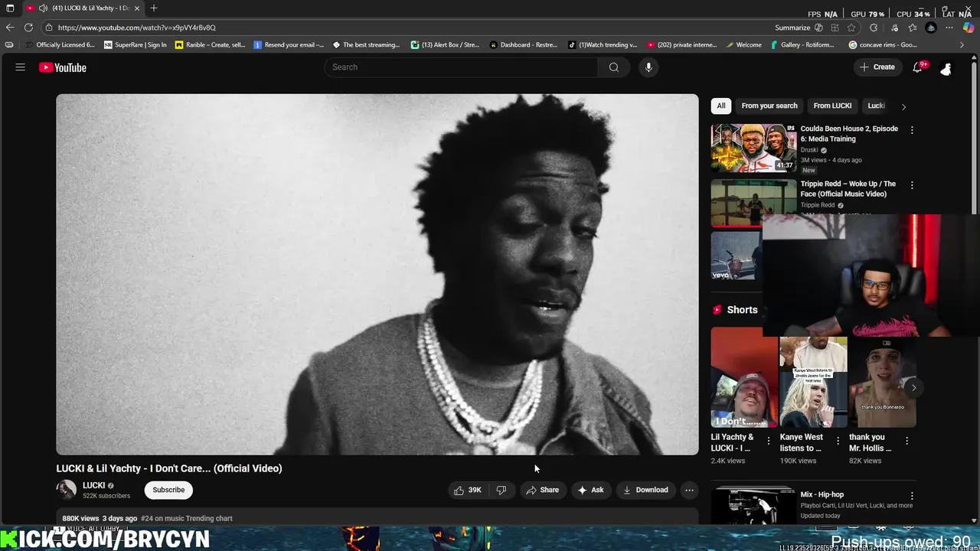Open YouTube notifications bell

click(x=918, y=67)
